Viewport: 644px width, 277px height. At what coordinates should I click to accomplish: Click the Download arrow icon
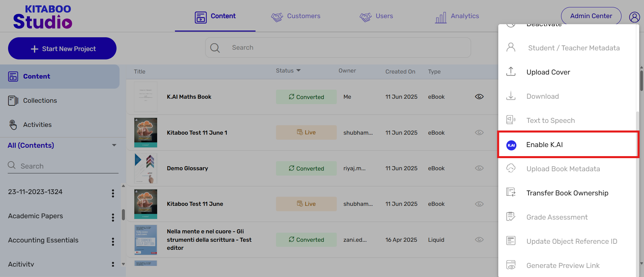pyautogui.click(x=511, y=96)
